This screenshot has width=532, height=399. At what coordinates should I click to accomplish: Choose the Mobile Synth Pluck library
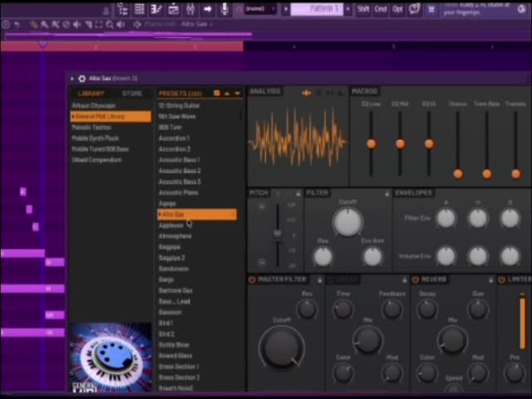pyautogui.click(x=96, y=139)
